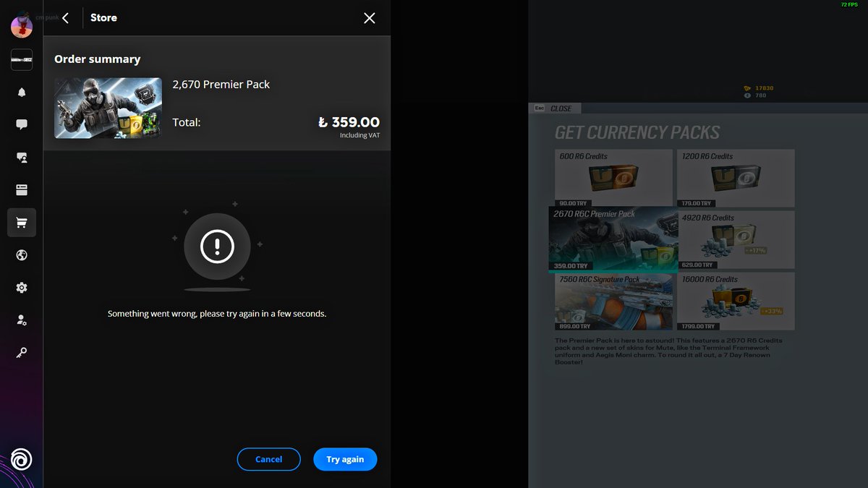Open the settings gear icon

22,288
